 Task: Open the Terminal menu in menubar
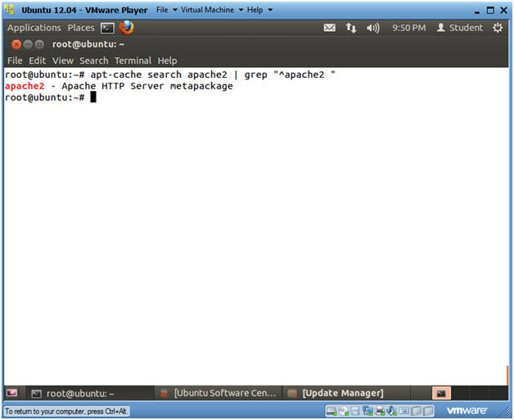tap(133, 61)
